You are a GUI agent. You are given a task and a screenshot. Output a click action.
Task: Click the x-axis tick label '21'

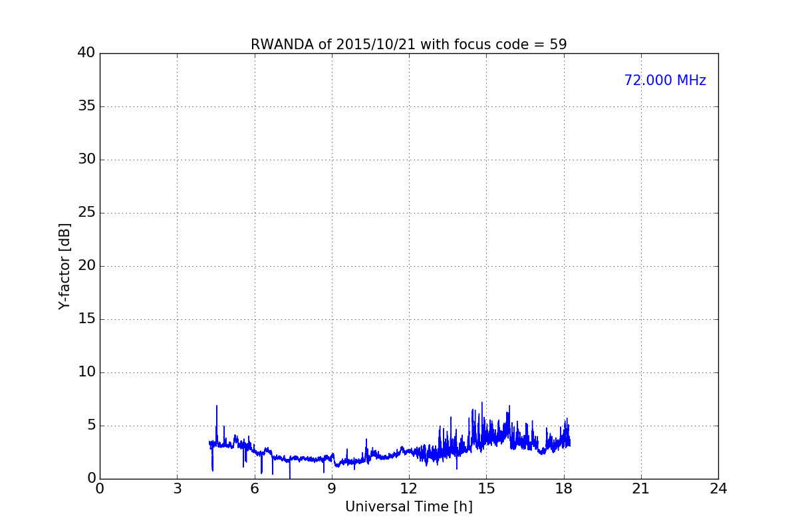(x=641, y=489)
